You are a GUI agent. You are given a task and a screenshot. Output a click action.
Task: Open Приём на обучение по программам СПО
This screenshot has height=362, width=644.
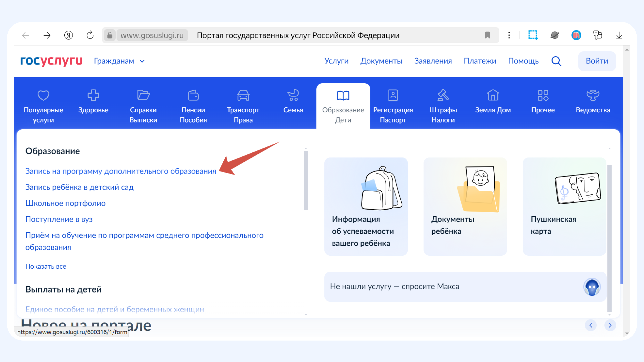click(x=144, y=241)
